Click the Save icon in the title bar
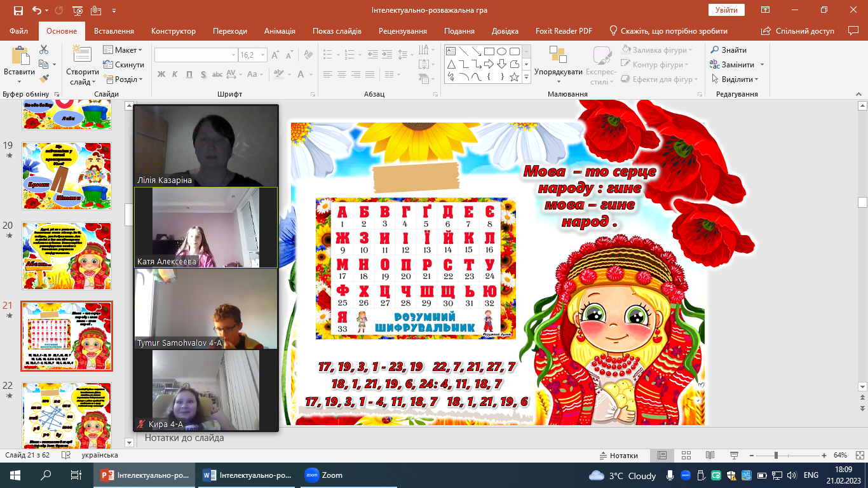This screenshot has height=488, width=868. point(18,10)
